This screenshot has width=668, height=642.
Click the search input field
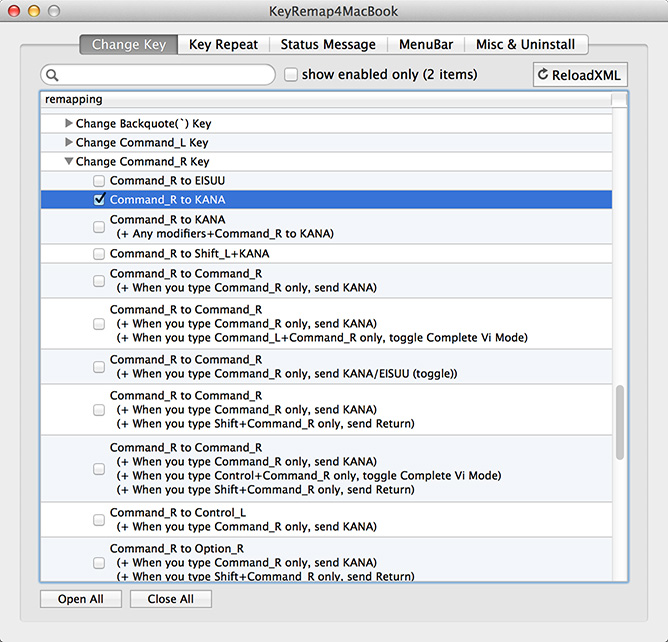point(158,75)
